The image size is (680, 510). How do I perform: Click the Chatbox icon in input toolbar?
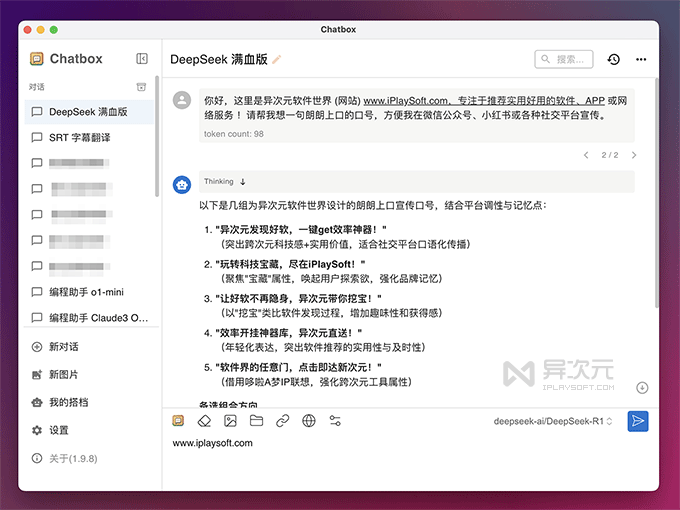tap(178, 421)
